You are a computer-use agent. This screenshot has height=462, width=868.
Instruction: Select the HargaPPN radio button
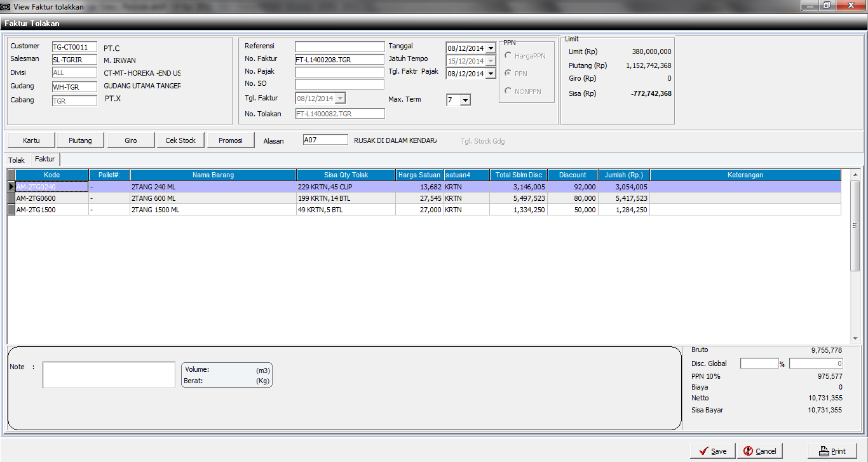pyautogui.click(x=508, y=56)
